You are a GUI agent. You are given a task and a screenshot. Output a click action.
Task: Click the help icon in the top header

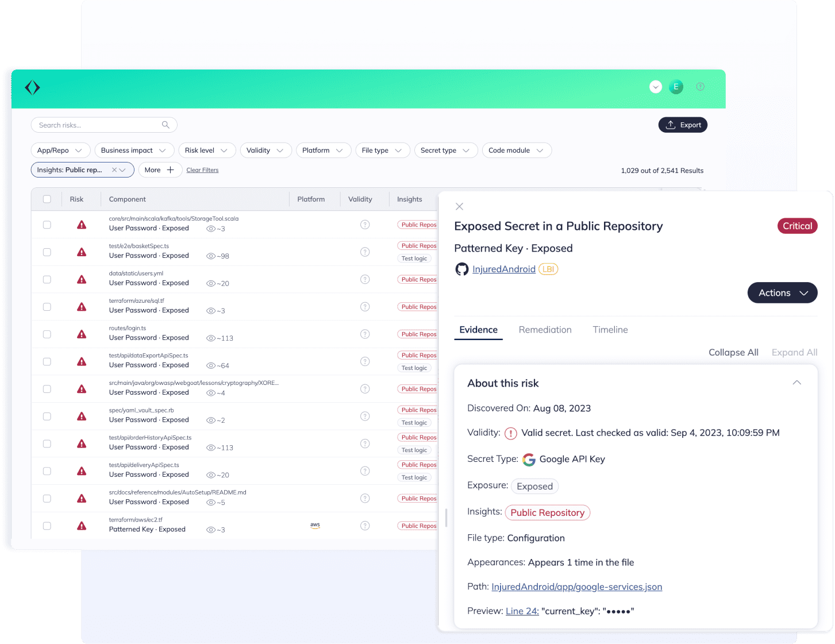[x=700, y=87]
